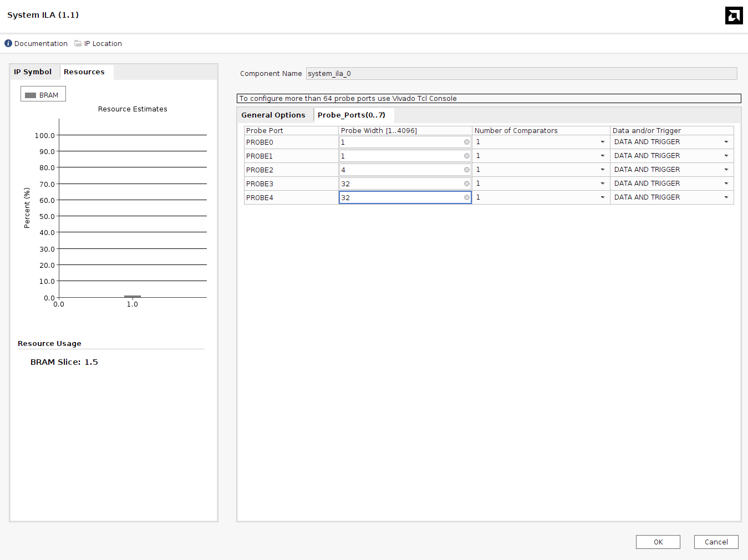Open PROBE2 Number of Comparators dropdown
Screen dimensions: 748x560
[x=541, y=170]
